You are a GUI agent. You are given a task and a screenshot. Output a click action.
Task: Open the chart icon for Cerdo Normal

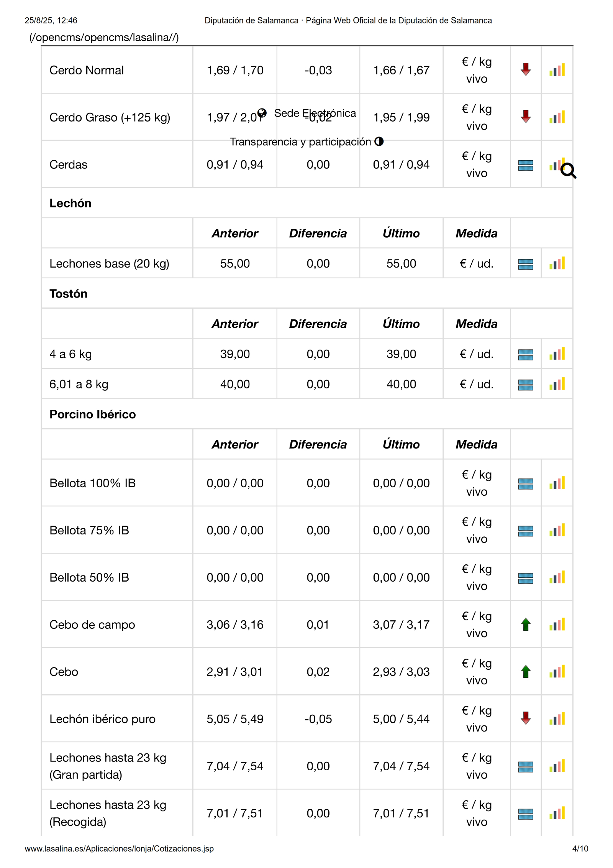(x=557, y=70)
